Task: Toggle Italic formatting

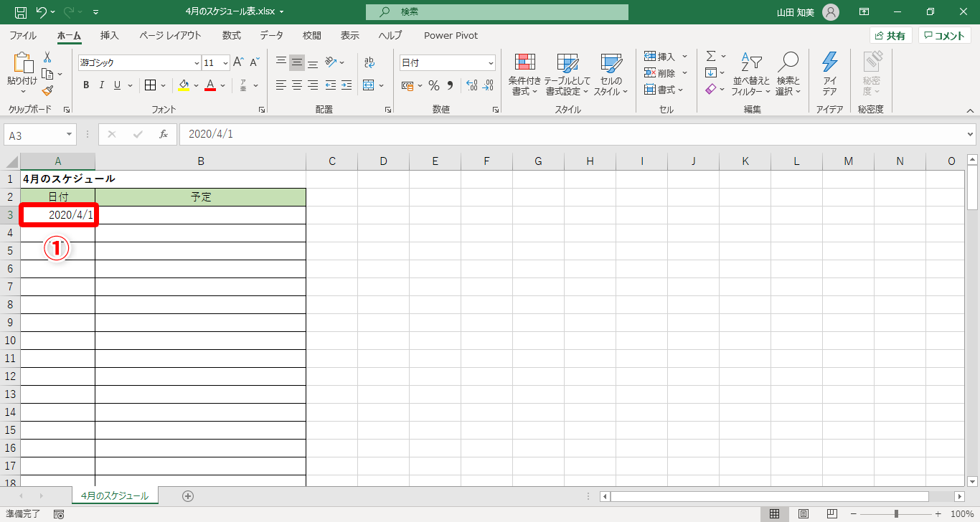Action: pyautogui.click(x=101, y=85)
